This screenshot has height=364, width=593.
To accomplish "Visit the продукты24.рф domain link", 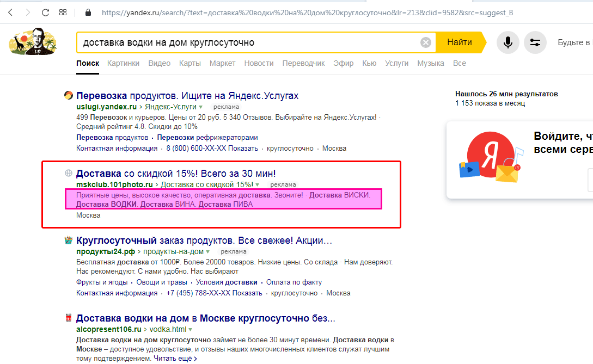I will (x=106, y=252).
